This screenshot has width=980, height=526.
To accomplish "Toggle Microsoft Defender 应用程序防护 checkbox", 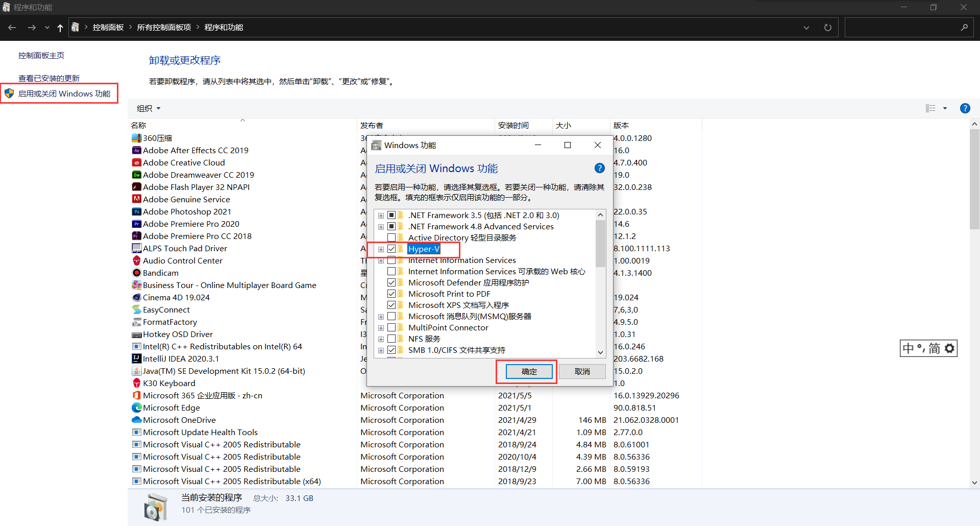I will point(391,282).
